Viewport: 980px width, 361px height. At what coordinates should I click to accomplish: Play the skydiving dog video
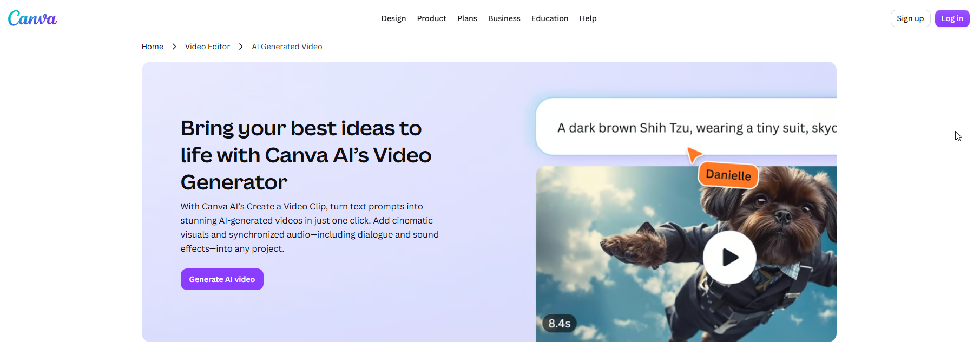pyautogui.click(x=729, y=257)
